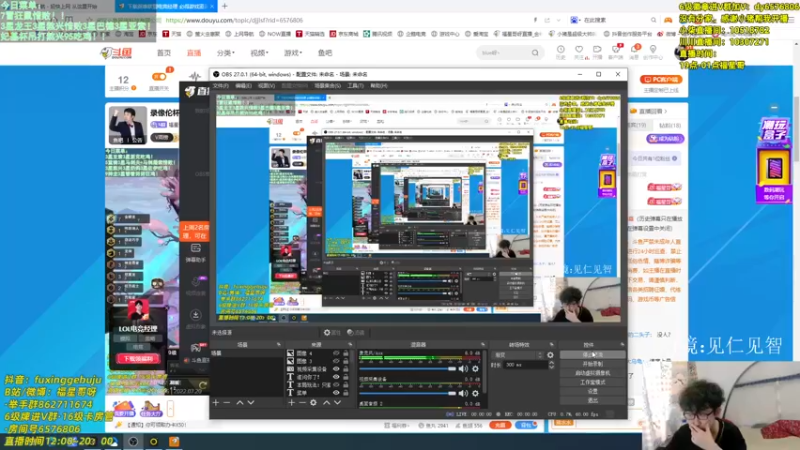Click the transitions dock pop-out icon

pos(552,345)
